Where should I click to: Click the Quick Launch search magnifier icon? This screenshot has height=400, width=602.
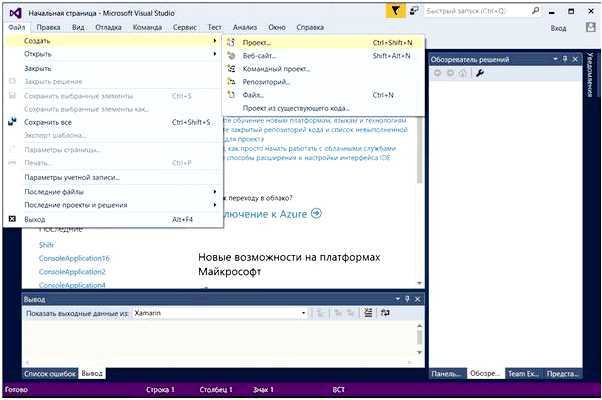tap(535, 11)
